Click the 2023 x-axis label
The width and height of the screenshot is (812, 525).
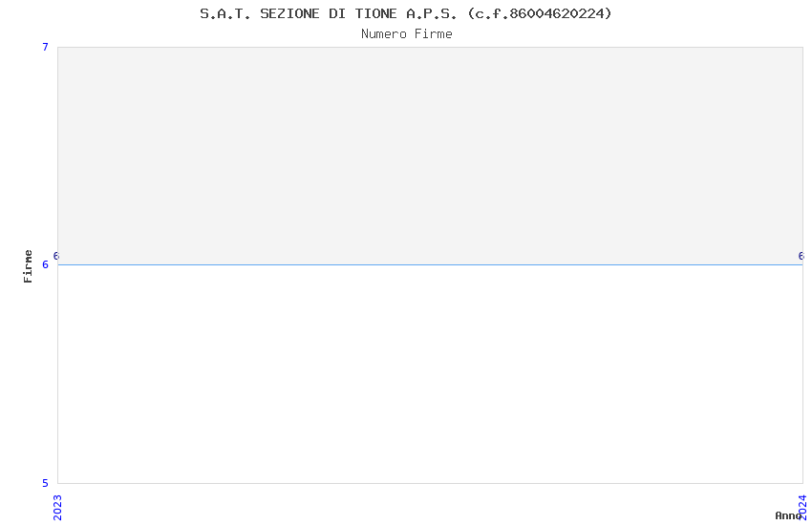[57, 508]
